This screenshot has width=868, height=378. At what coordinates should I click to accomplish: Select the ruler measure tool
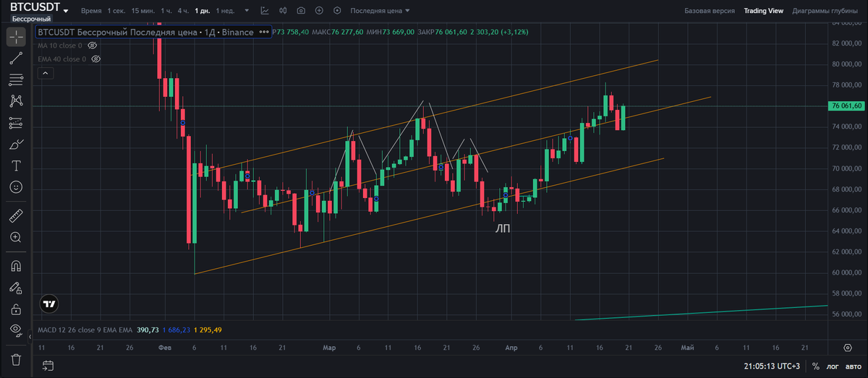16,215
